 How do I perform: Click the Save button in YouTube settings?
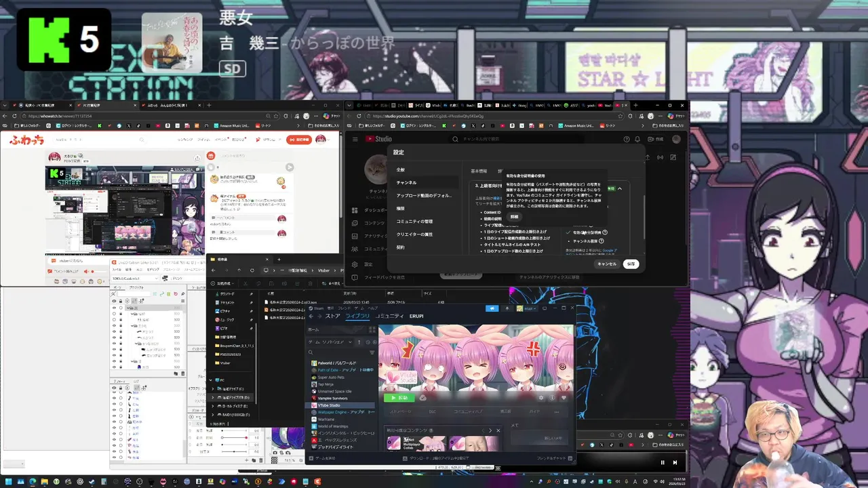coord(631,264)
